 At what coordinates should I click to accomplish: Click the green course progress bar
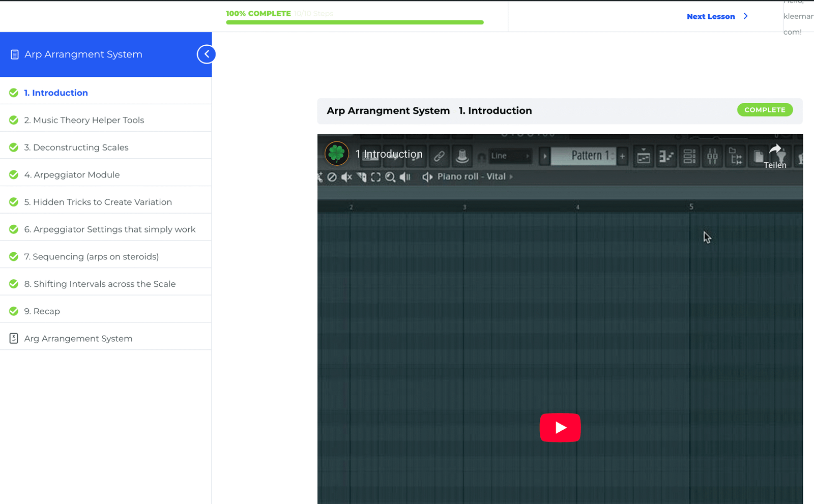(355, 22)
